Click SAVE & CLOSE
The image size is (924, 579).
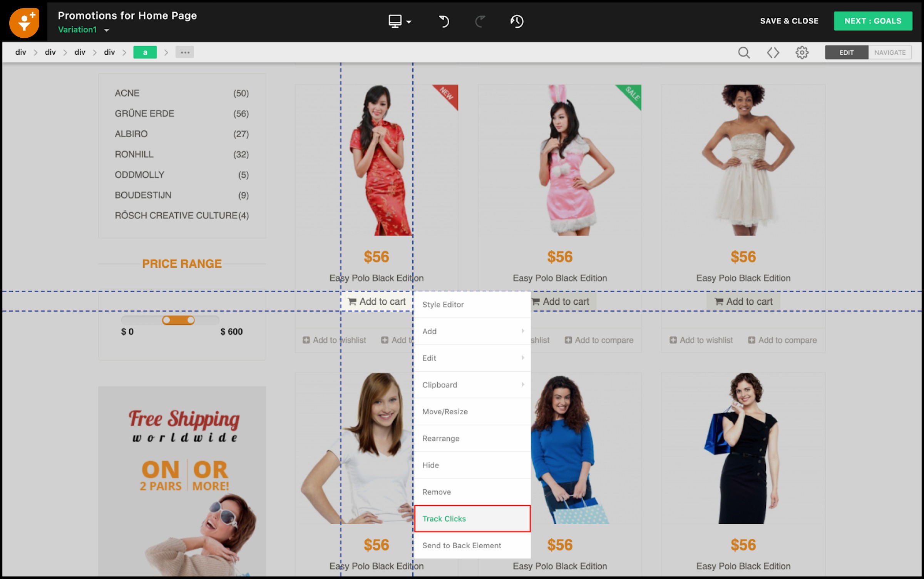[789, 21]
